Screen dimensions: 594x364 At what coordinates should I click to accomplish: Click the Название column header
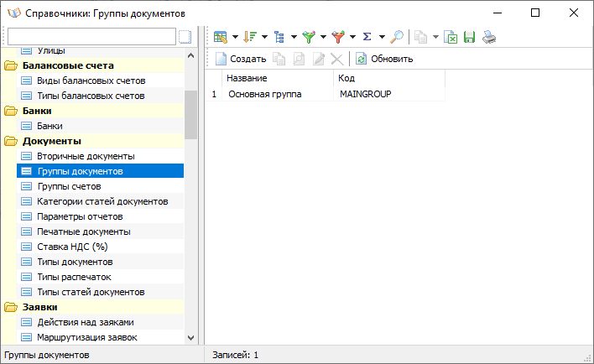coord(278,78)
